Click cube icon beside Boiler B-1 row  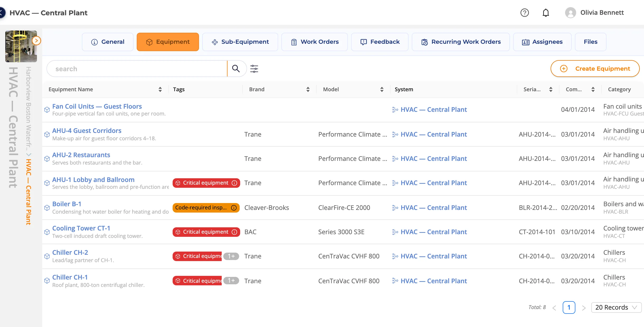[47, 208]
